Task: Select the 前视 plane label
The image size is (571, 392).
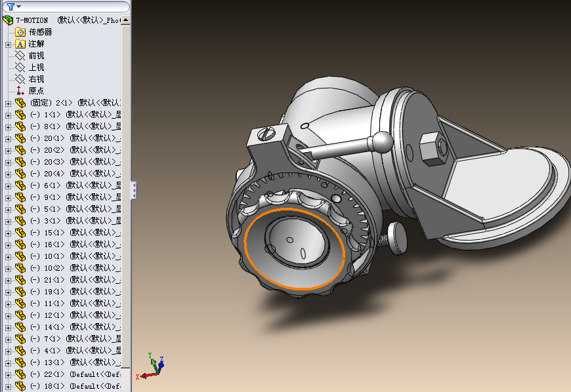Action: [x=36, y=56]
